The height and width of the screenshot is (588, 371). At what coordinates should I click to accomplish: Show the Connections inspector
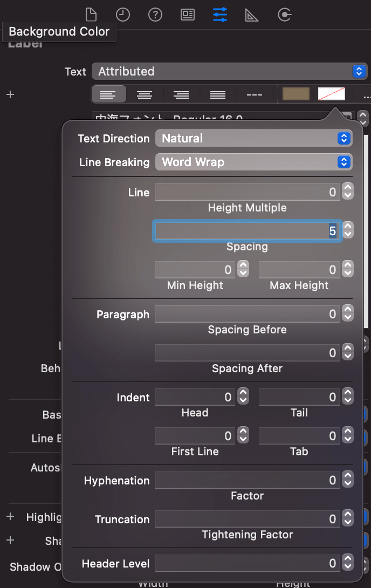284,15
